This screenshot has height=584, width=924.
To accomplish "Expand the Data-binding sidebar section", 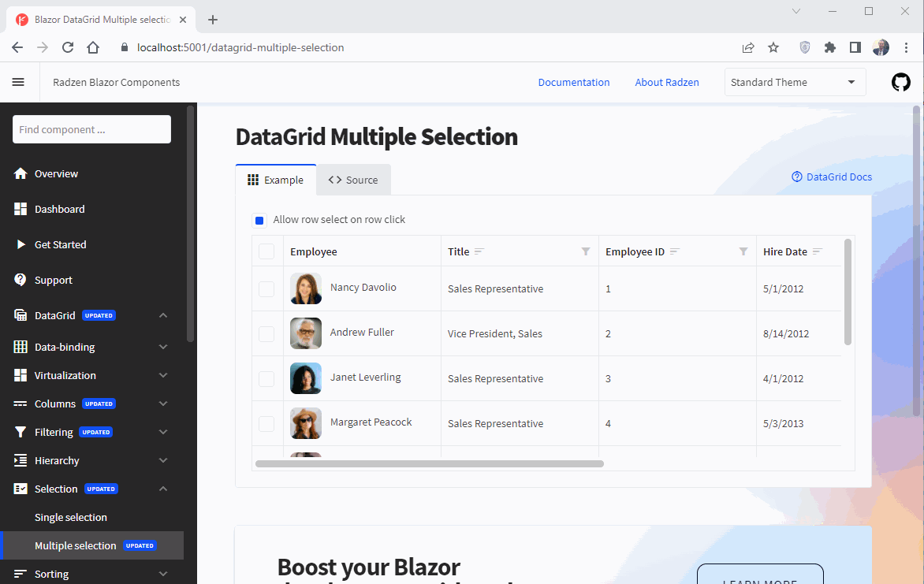I will coord(163,347).
